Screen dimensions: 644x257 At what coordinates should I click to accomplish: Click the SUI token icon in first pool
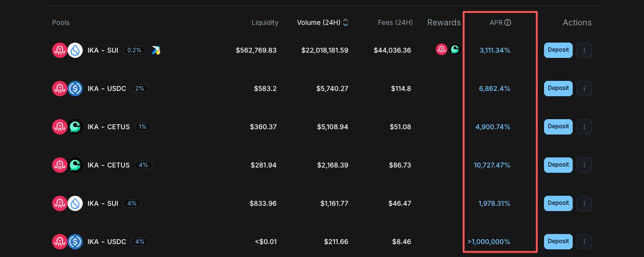click(75, 50)
